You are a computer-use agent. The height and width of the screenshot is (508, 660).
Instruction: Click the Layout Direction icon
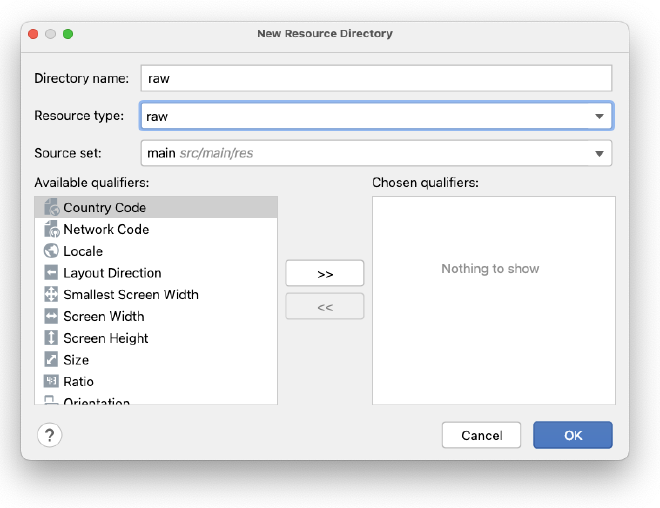coord(52,273)
